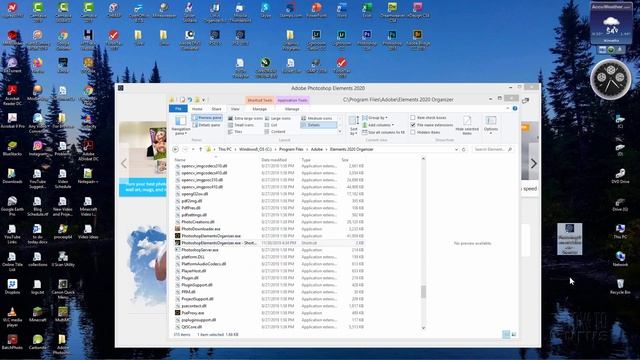640x360 pixels.
Task: Open the File tab in Explorer ribbon
Action: click(178, 109)
